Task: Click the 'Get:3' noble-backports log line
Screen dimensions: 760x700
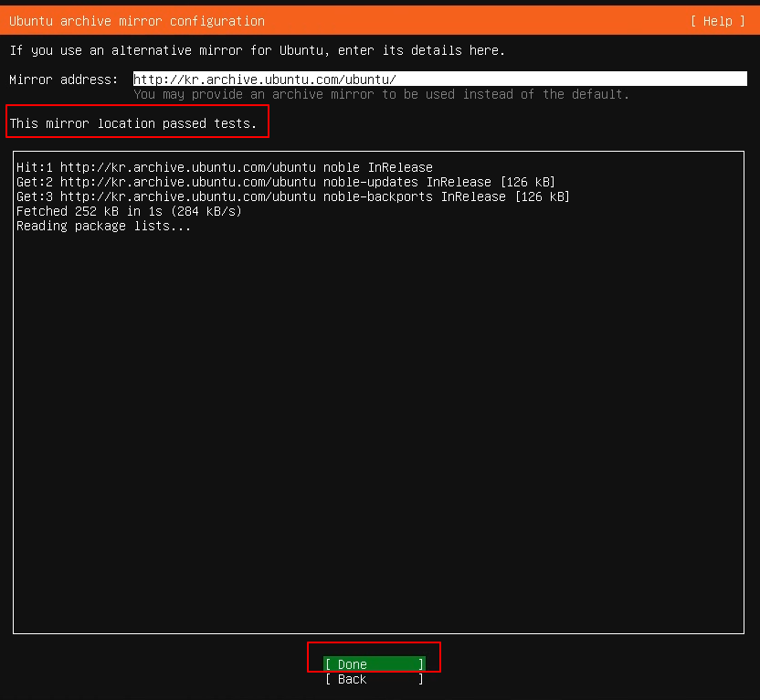Action: tap(292, 196)
